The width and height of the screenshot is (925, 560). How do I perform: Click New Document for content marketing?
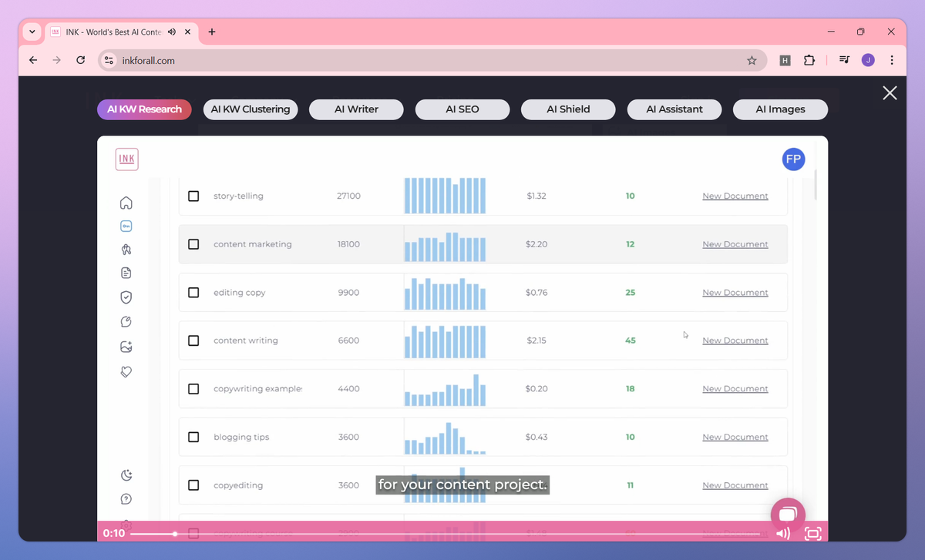[735, 244]
